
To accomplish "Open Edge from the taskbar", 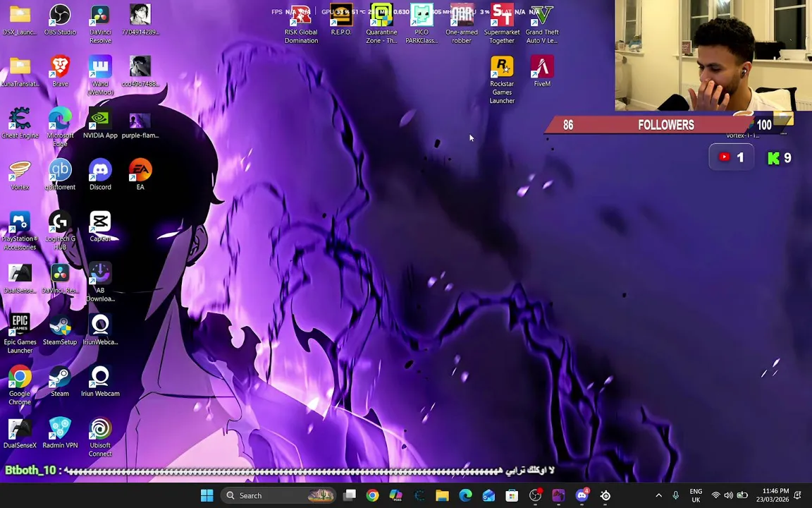I will [465, 495].
